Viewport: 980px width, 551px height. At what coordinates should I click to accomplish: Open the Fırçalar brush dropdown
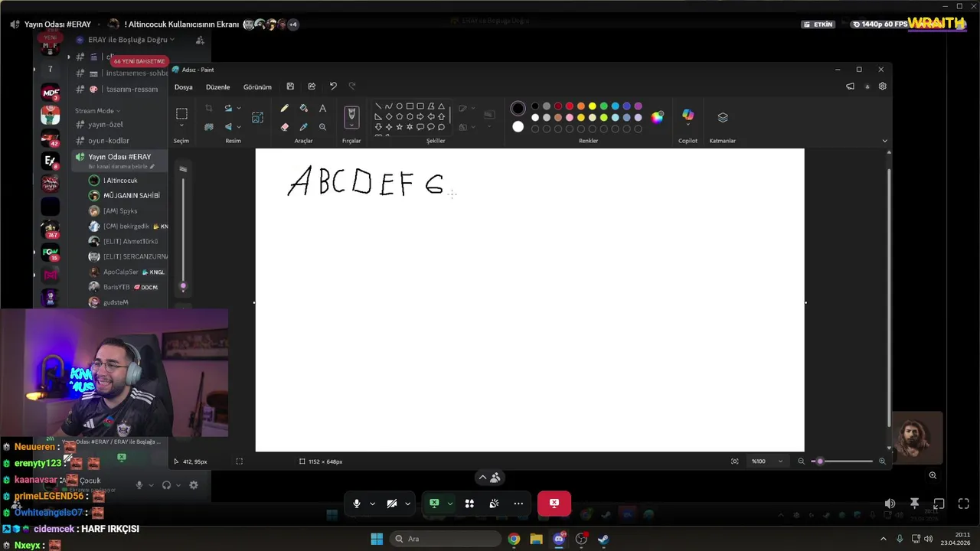[351, 126]
